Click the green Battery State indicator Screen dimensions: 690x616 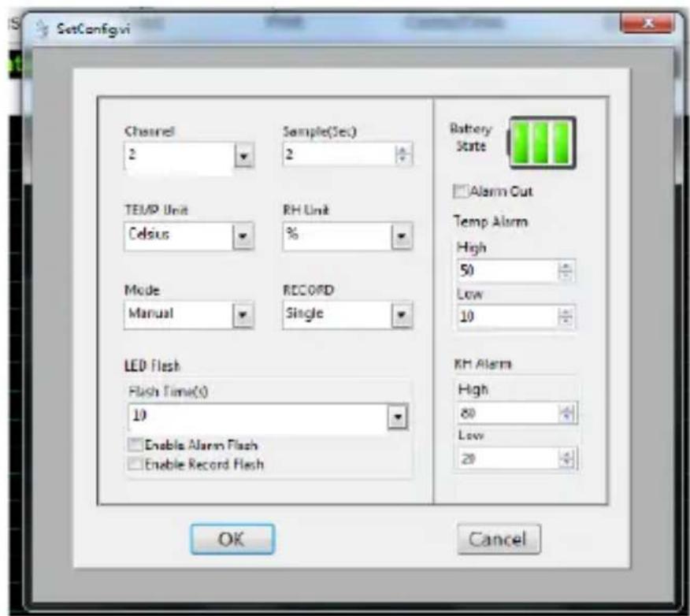pyautogui.click(x=542, y=143)
